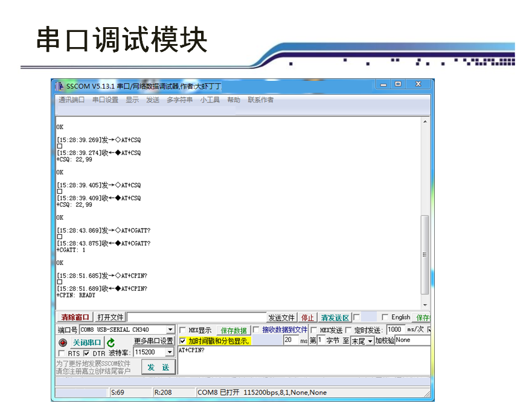Image resolution: width=532 pixels, height=412 pixels.
Task: Click R:208 in status bar
Action: tap(163, 392)
